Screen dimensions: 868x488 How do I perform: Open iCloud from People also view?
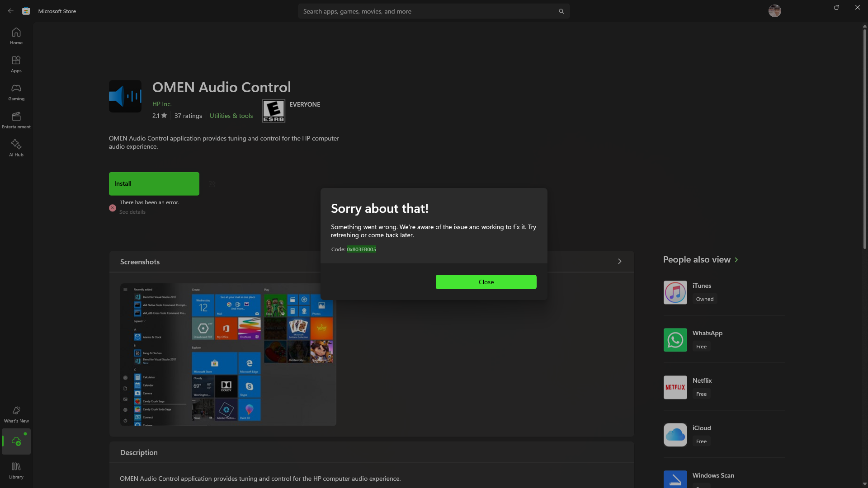point(701,434)
